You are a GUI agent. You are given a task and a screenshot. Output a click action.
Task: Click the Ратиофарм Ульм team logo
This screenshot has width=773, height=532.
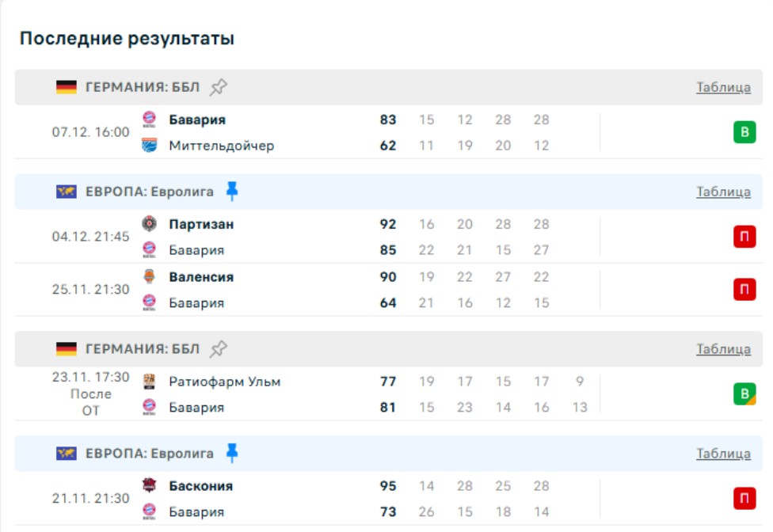coord(149,382)
